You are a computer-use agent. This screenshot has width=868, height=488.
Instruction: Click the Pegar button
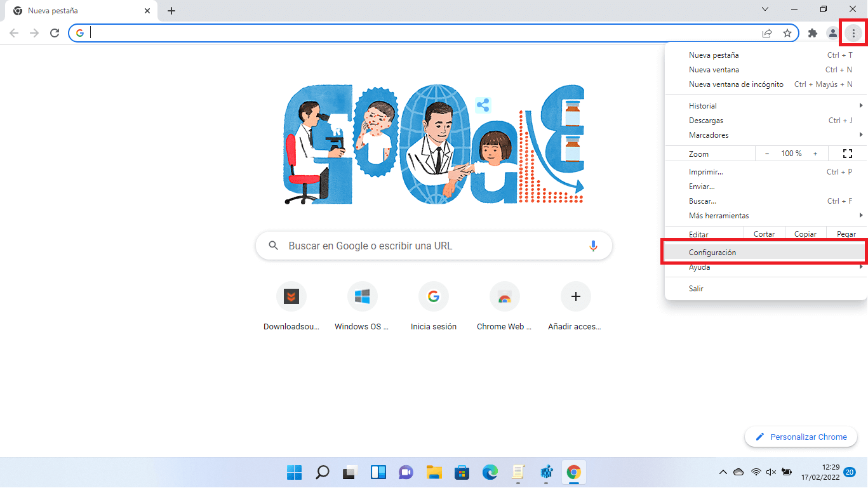click(846, 234)
